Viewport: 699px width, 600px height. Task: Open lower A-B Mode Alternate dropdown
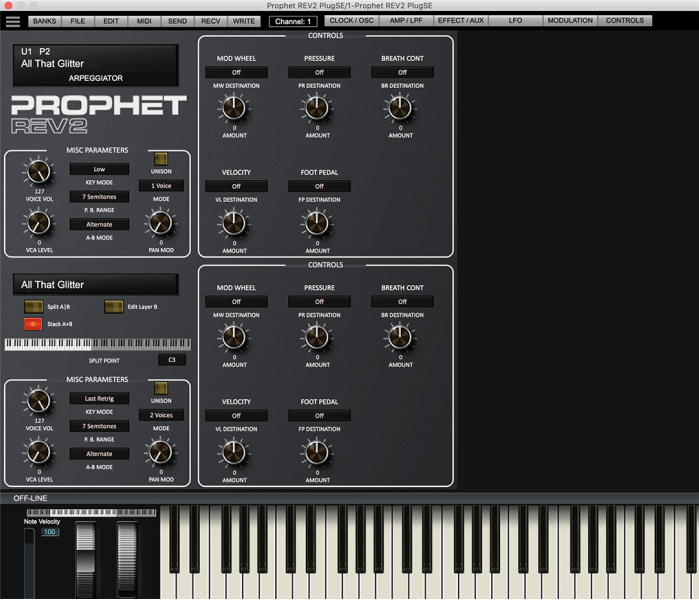pos(99,454)
